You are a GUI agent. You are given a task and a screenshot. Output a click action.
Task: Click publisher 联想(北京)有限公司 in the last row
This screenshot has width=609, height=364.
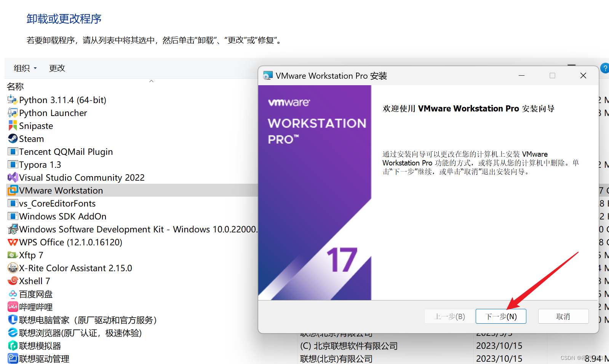point(336,359)
